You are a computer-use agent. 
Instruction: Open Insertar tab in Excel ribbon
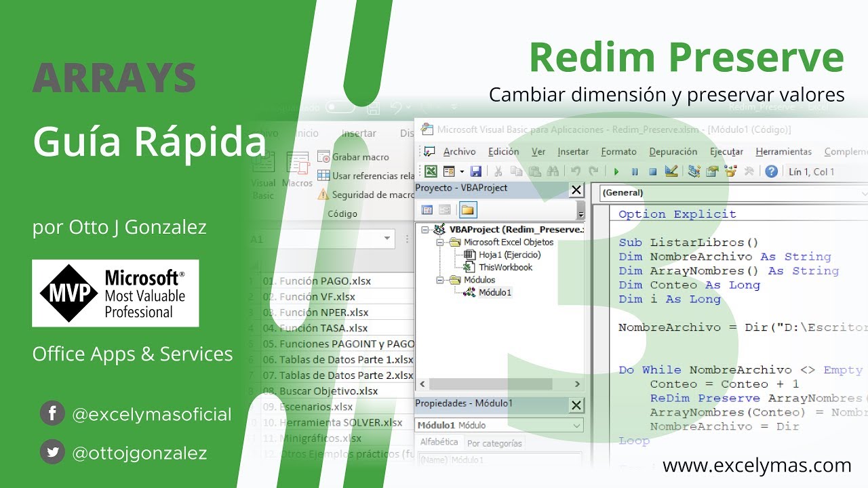pos(359,133)
